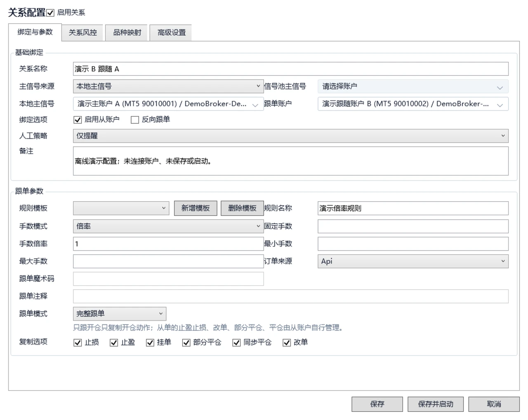Image resolution: width=528 pixels, height=420 pixels.
Task: Click the 保存 button
Action: (377, 404)
